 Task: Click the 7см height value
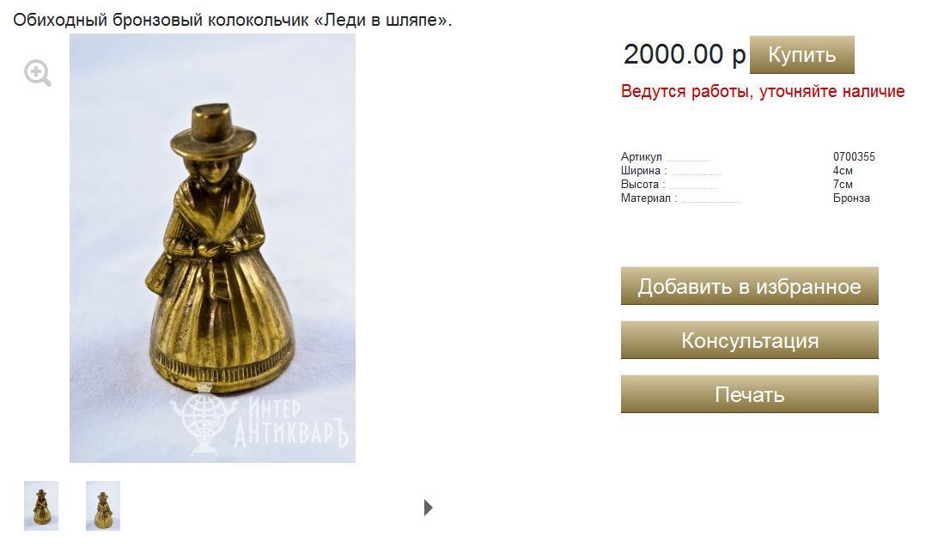coord(843,185)
